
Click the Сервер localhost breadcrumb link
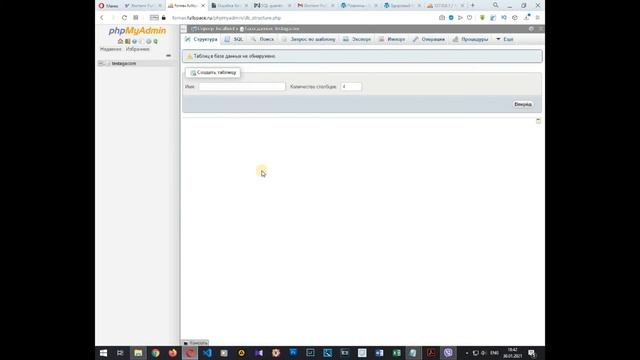click(x=215, y=29)
